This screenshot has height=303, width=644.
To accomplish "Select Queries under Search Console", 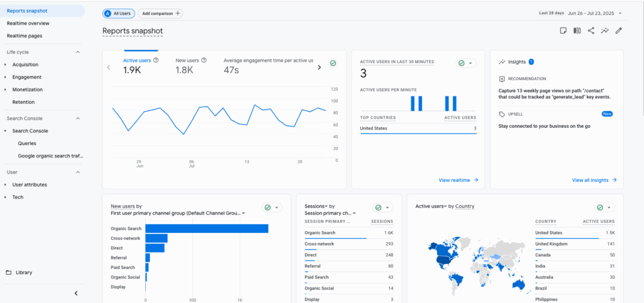I will point(27,143).
